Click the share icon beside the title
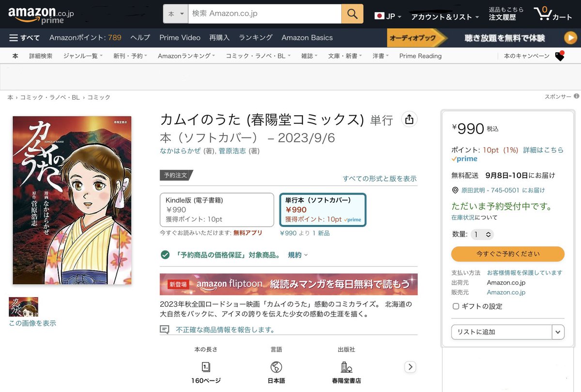 [x=409, y=120]
